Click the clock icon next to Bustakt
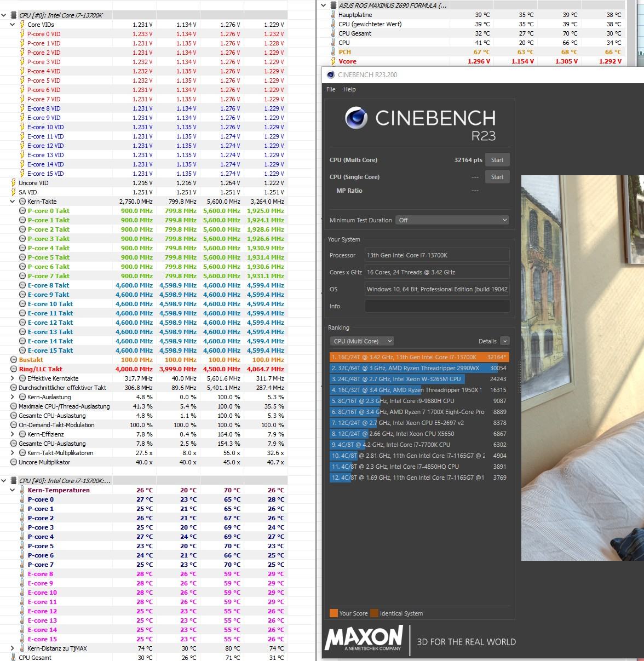The height and width of the screenshot is (661, 644). (14, 360)
